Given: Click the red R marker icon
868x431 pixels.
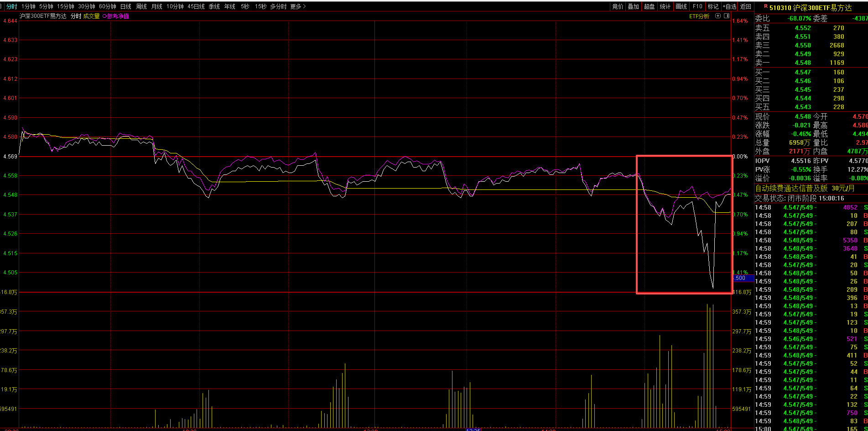Looking at the screenshot, I should 765,6.
